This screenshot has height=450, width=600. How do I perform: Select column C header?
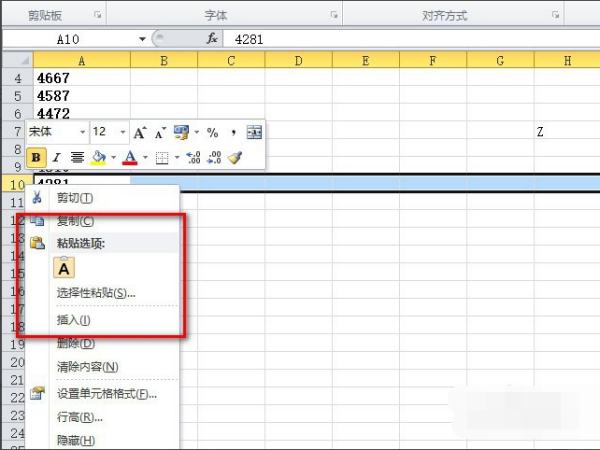point(231,60)
